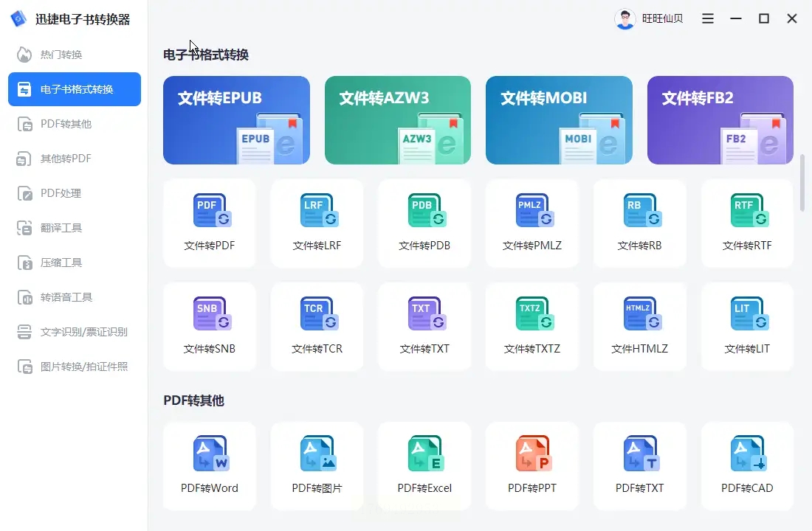Open the 文件转TXTZ converter
812x531 pixels.
(x=531, y=327)
